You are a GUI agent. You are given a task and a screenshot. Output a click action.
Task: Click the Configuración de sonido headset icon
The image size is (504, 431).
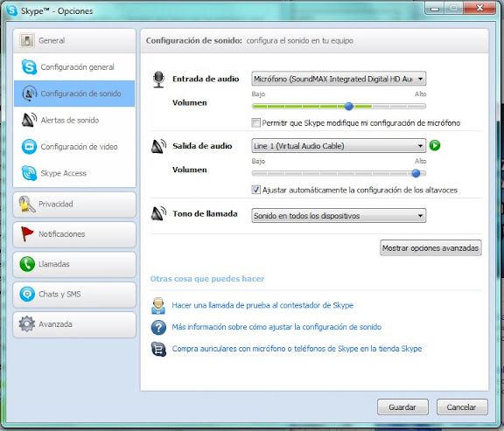[29, 94]
